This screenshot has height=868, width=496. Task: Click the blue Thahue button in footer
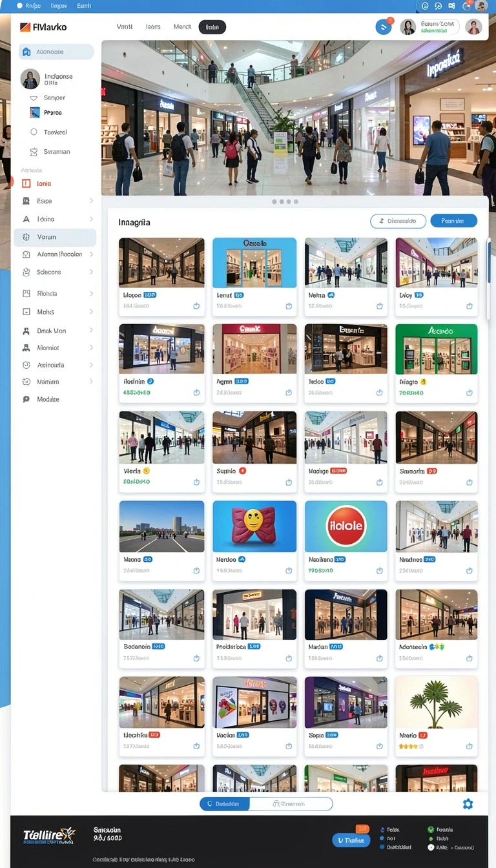click(x=351, y=840)
